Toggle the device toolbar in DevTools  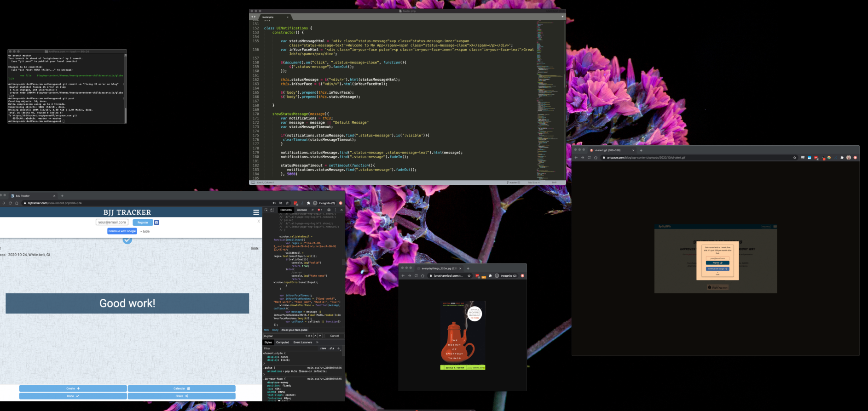click(272, 210)
